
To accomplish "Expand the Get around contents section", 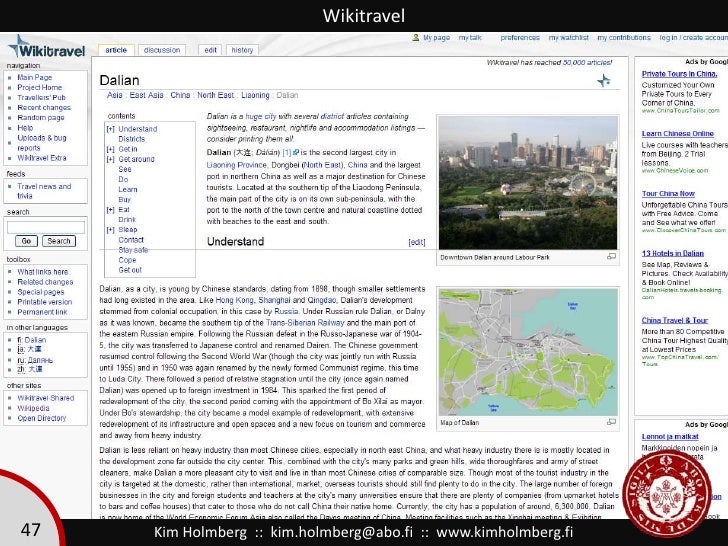I will coord(110,159).
